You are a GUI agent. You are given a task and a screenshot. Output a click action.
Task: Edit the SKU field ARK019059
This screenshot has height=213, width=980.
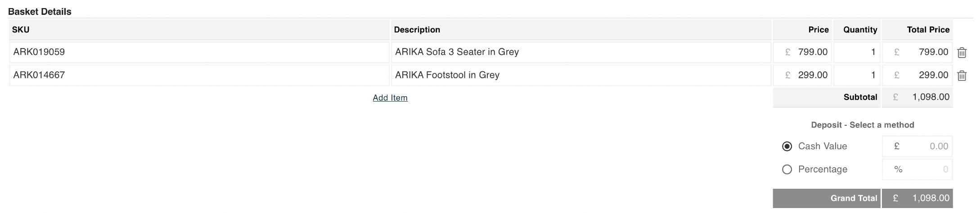(x=199, y=52)
